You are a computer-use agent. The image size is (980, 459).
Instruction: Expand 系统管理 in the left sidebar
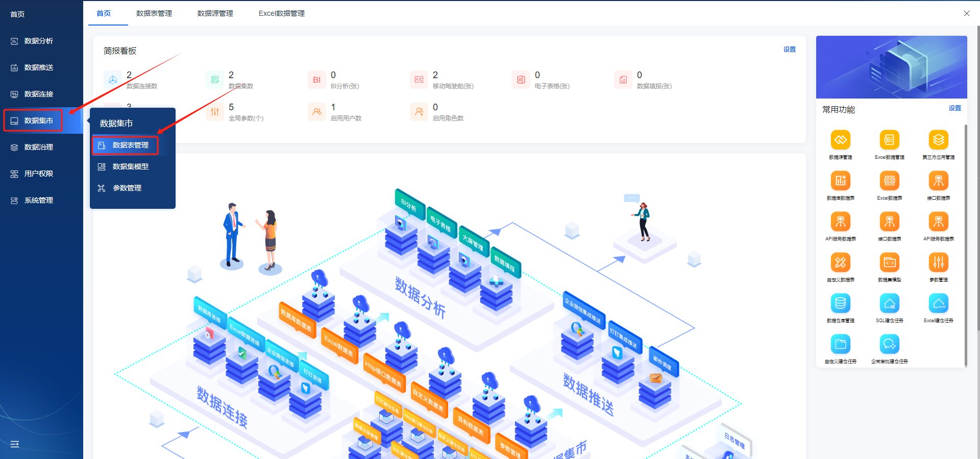click(x=41, y=200)
